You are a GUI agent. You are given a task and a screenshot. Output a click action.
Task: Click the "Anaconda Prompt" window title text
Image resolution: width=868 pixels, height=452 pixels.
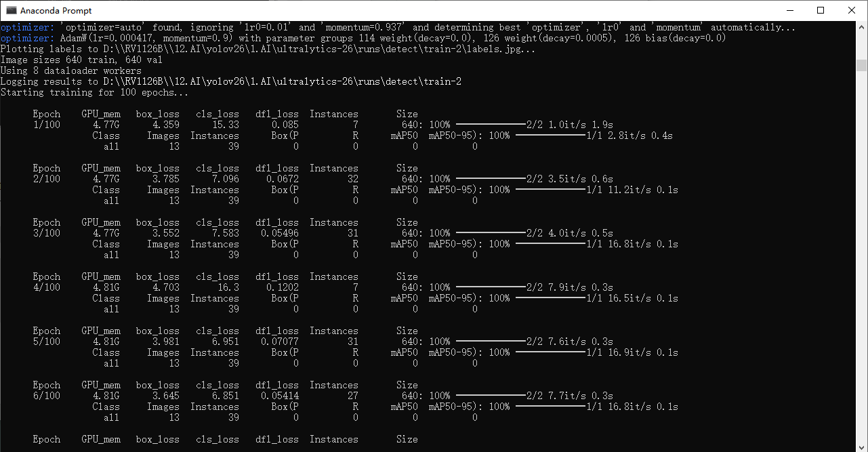(56, 11)
